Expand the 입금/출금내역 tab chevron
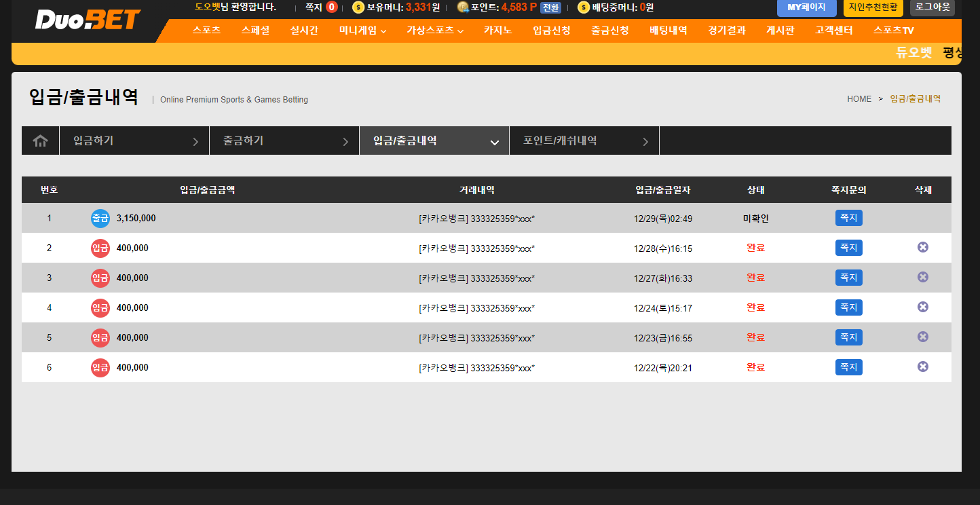 pyautogui.click(x=495, y=142)
